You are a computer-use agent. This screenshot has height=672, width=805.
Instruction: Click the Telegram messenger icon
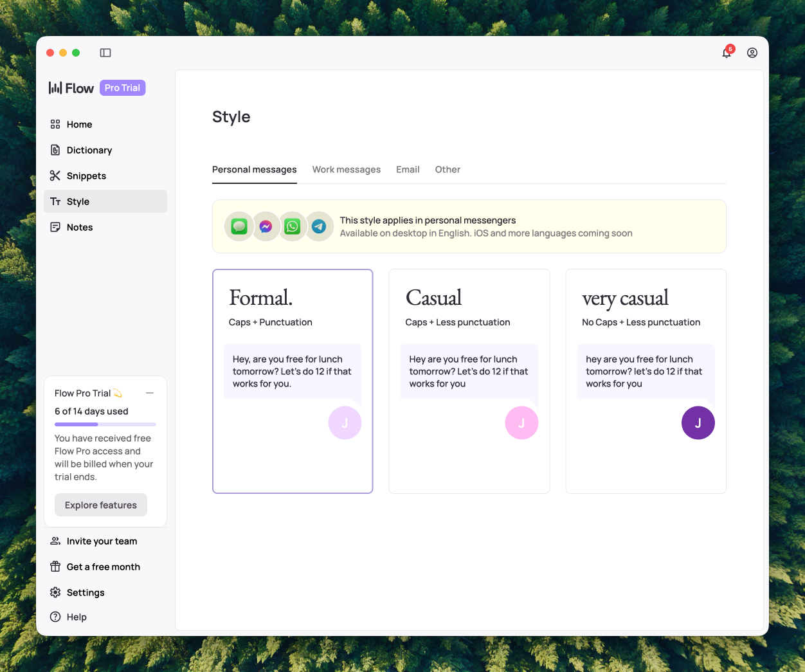pyautogui.click(x=319, y=226)
